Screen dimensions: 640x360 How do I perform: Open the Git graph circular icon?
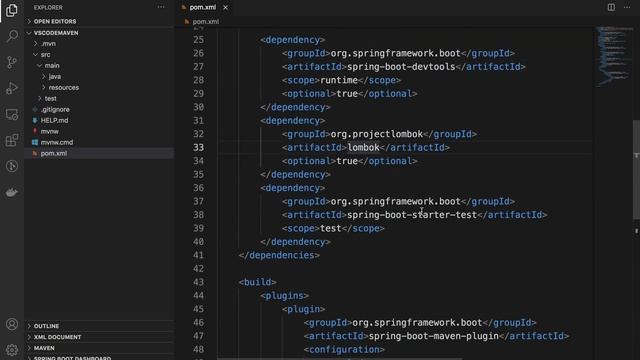click(x=12, y=166)
